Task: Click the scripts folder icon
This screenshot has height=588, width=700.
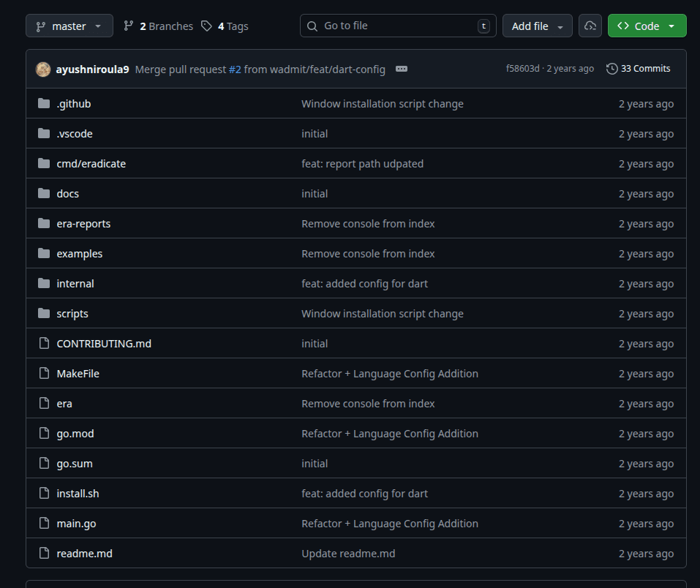Action: (44, 314)
